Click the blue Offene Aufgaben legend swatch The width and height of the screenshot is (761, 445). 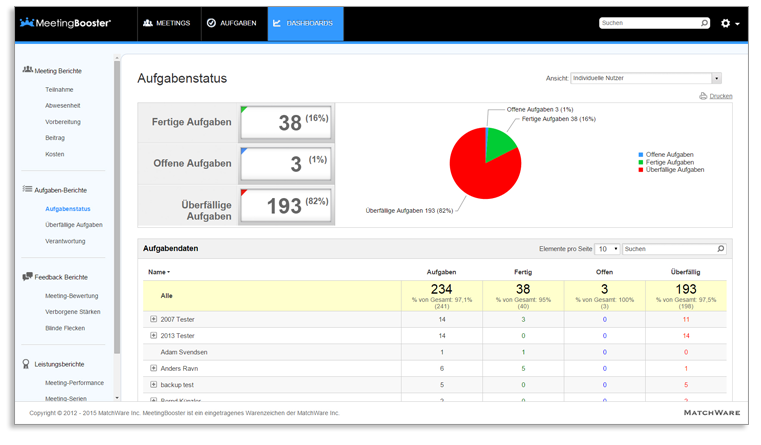641,155
